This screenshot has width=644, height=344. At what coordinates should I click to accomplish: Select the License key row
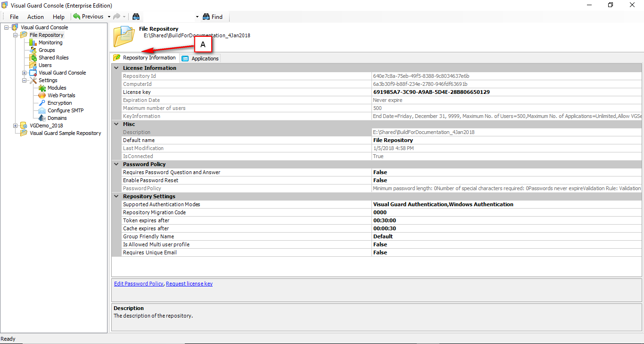(x=382, y=92)
